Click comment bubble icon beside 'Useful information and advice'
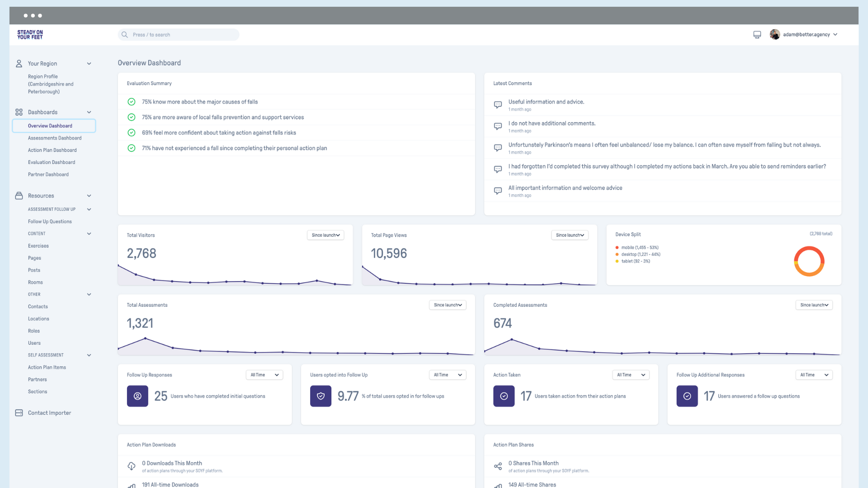This screenshot has height=488, width=868. (x=498, y=105)
